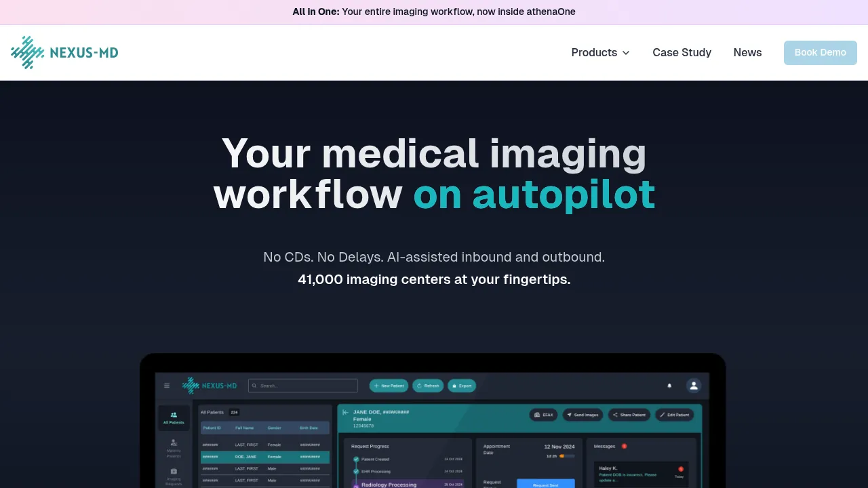
Task: Click the 224 patient count badge
Action: click(x=234, y=412)
